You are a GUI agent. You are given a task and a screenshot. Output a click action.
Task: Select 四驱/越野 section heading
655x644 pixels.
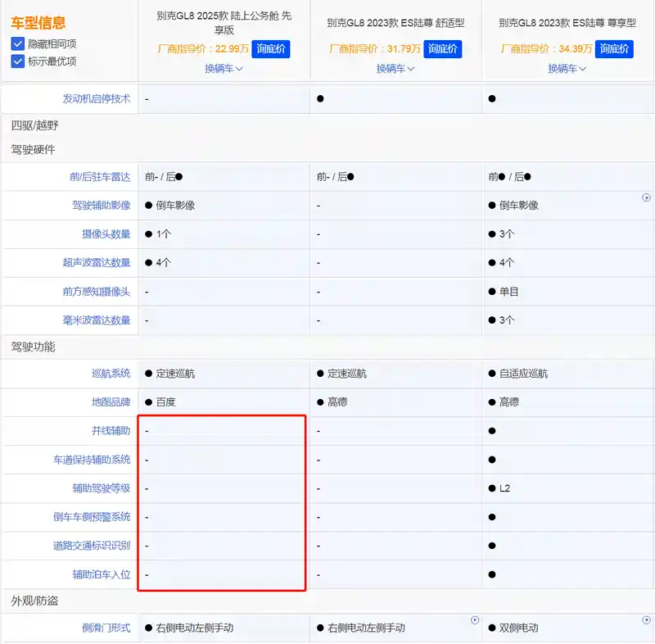tap(34, 125)
